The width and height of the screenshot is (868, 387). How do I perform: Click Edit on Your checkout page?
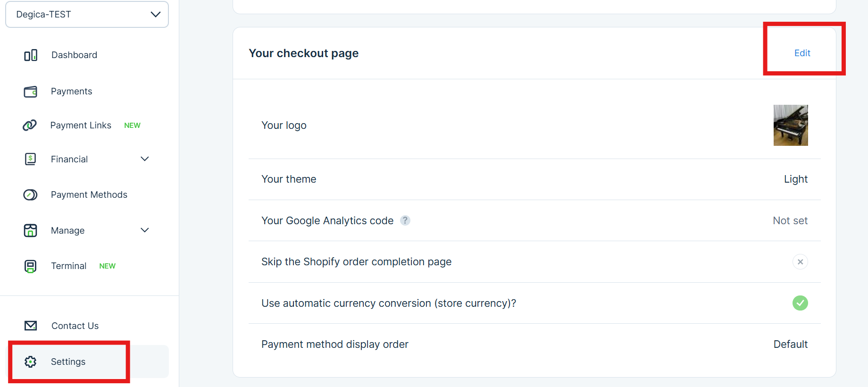coord(802,53)
